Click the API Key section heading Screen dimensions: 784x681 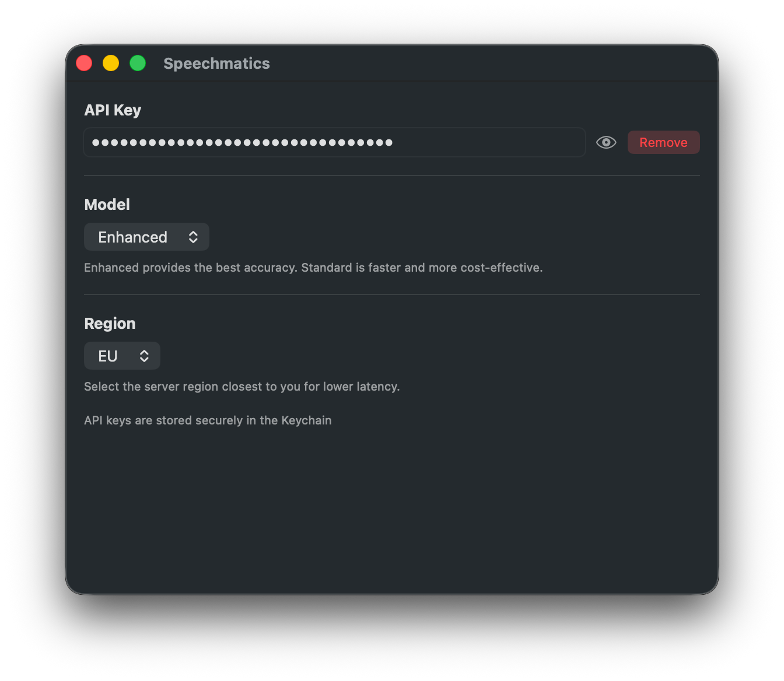pyautogui.click(x=113, y=110)
